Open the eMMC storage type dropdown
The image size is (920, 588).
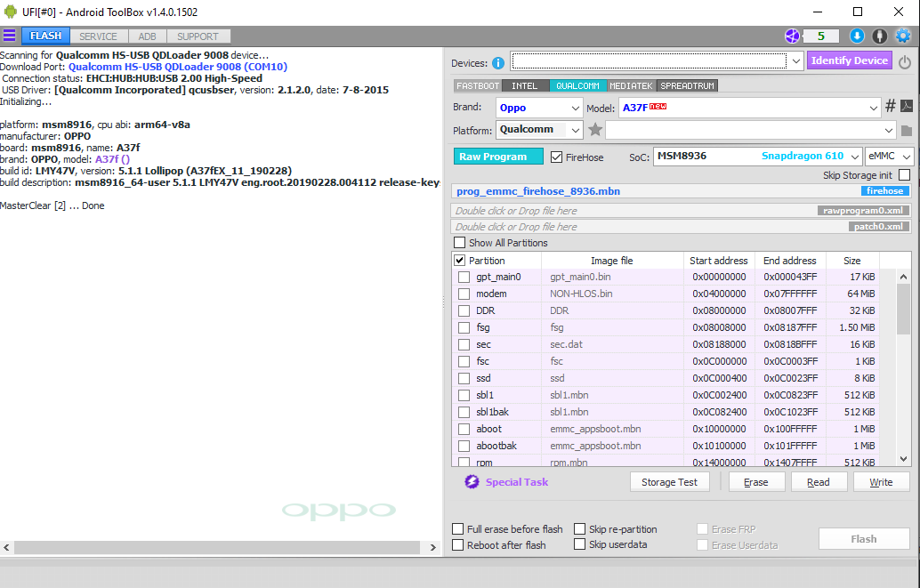pos(890,156)
